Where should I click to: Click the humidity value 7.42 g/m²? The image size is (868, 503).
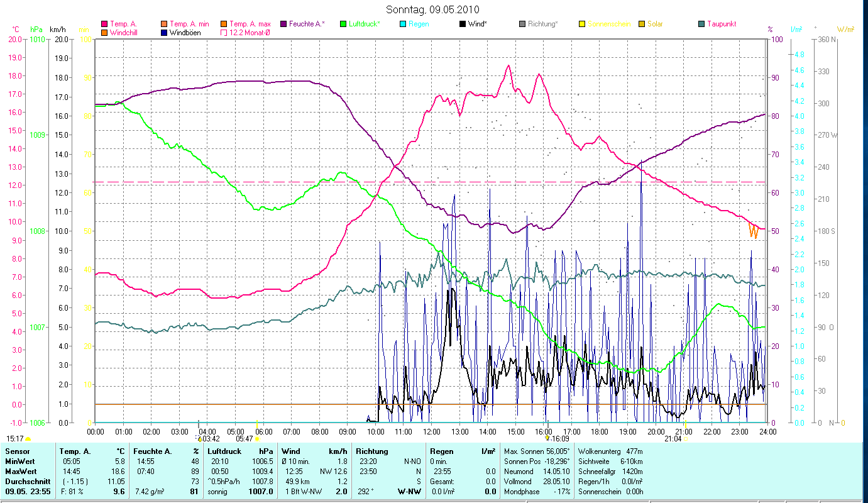click(150, 492)
